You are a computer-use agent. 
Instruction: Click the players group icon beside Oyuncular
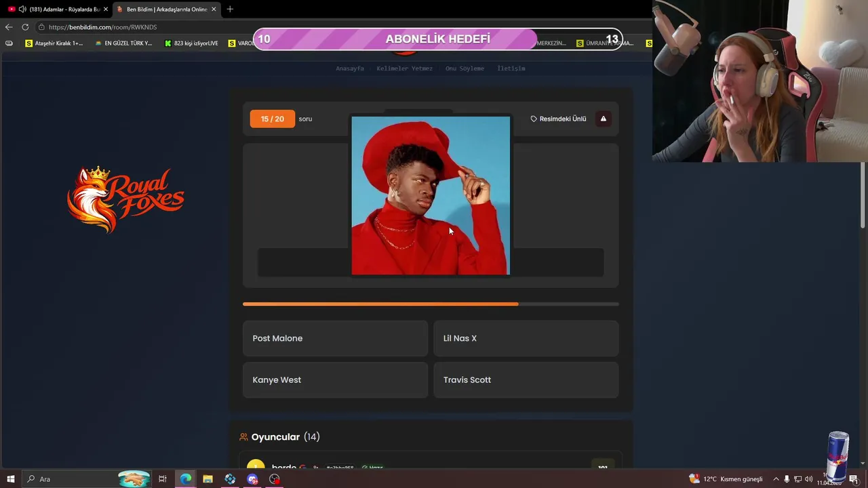[x=244, y=437]
